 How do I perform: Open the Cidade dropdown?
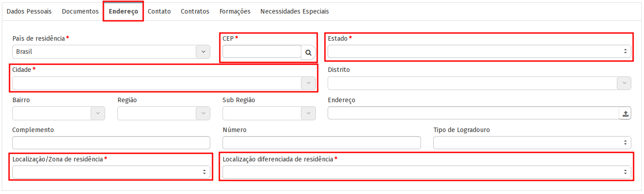(308, 83)
